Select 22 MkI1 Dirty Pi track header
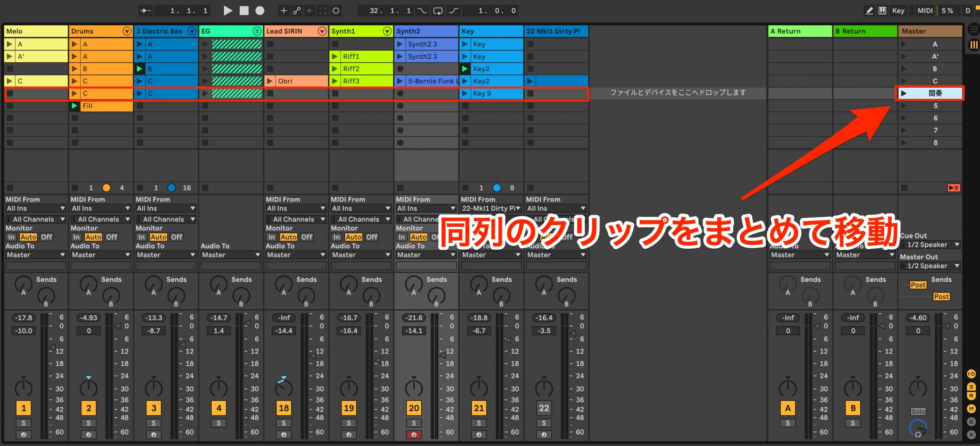The height and width of the screenshot is (446, 980). [556, 31]
